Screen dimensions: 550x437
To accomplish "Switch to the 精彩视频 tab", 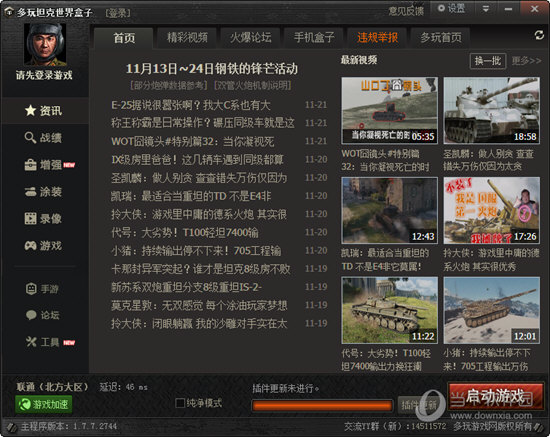I will click(x=187, y=38).
